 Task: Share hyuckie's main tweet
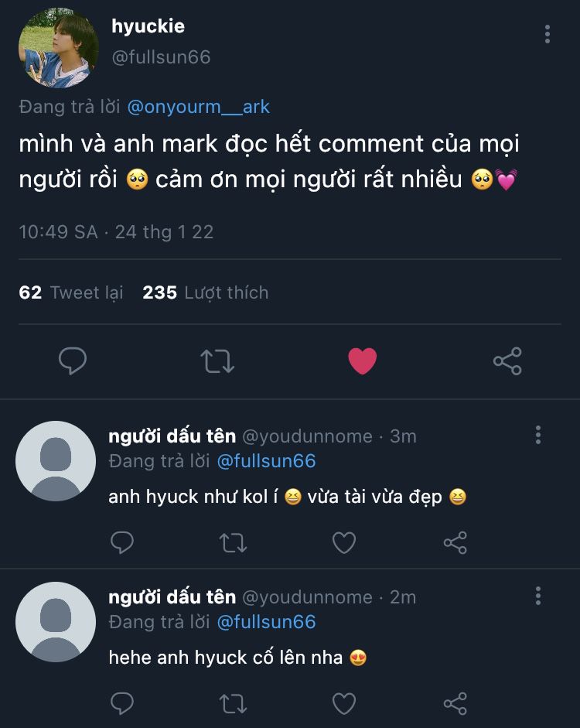coord(507,361)
